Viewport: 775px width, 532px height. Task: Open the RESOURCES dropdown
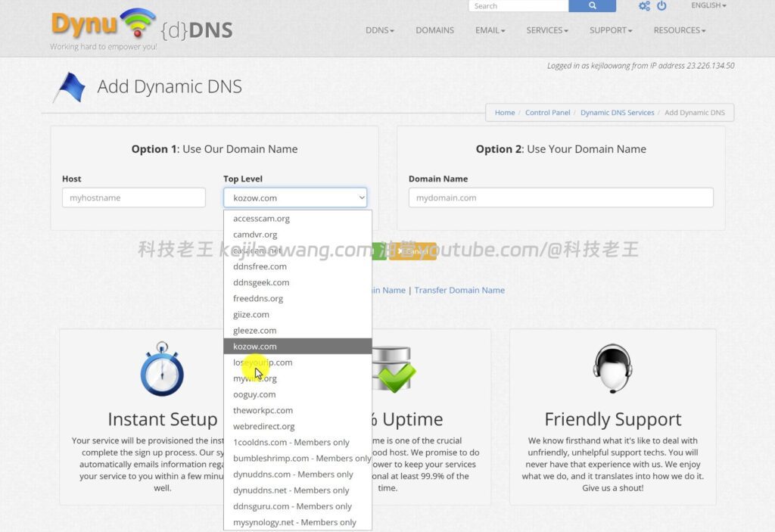[679, 30]
